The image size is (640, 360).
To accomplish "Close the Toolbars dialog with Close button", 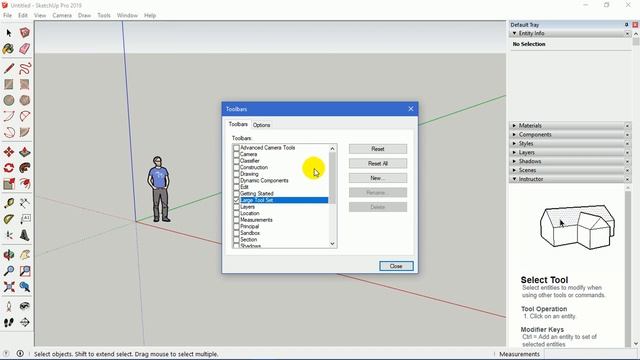I will point(396,266).
